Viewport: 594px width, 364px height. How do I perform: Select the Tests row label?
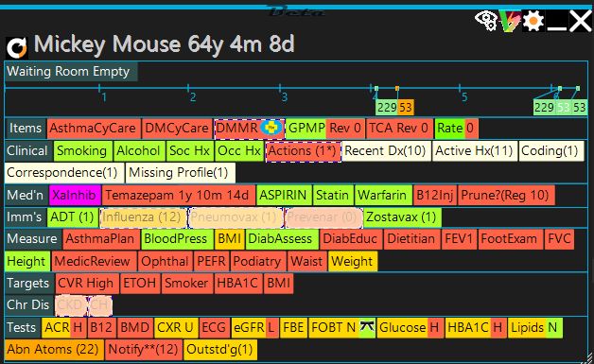(x=22, y=327)
